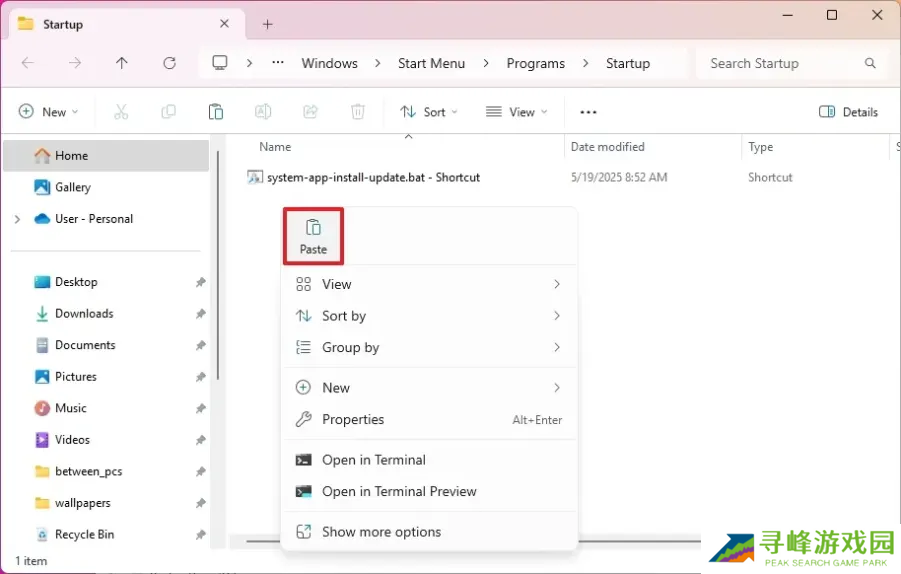Click the Refresh icon in navigation bar
Screen dimensions: 901x574
(169, 63)
